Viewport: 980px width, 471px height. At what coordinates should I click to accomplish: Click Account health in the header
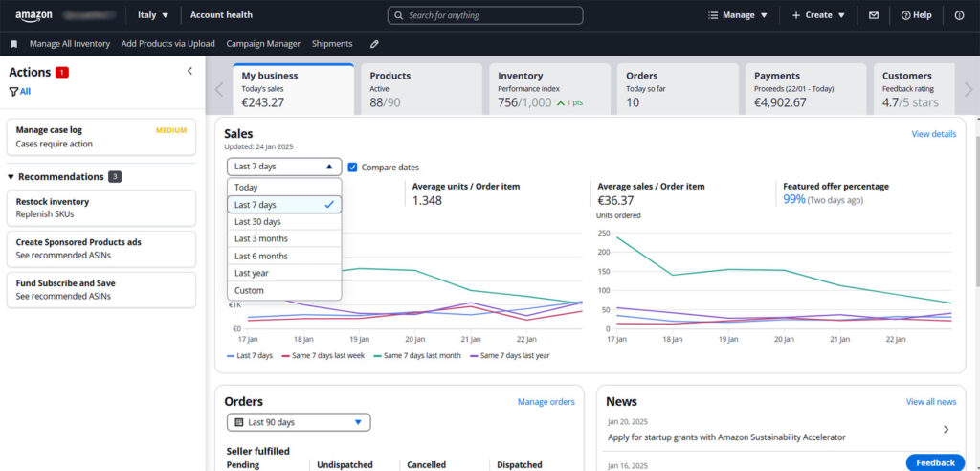pos(221,15)
